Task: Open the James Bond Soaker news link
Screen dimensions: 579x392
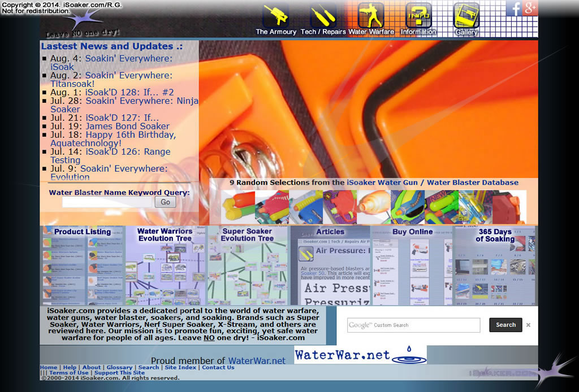Action: pyautogui.click(x=128, y=126)
